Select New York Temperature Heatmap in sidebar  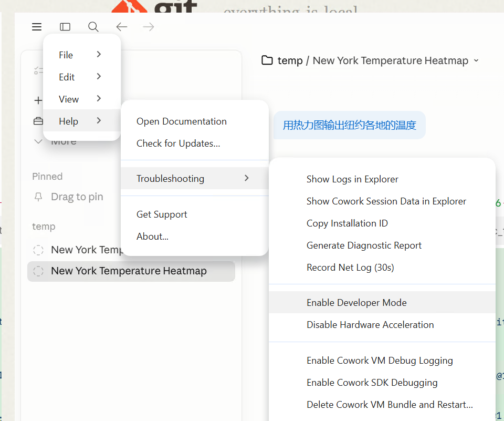[130, 271]
